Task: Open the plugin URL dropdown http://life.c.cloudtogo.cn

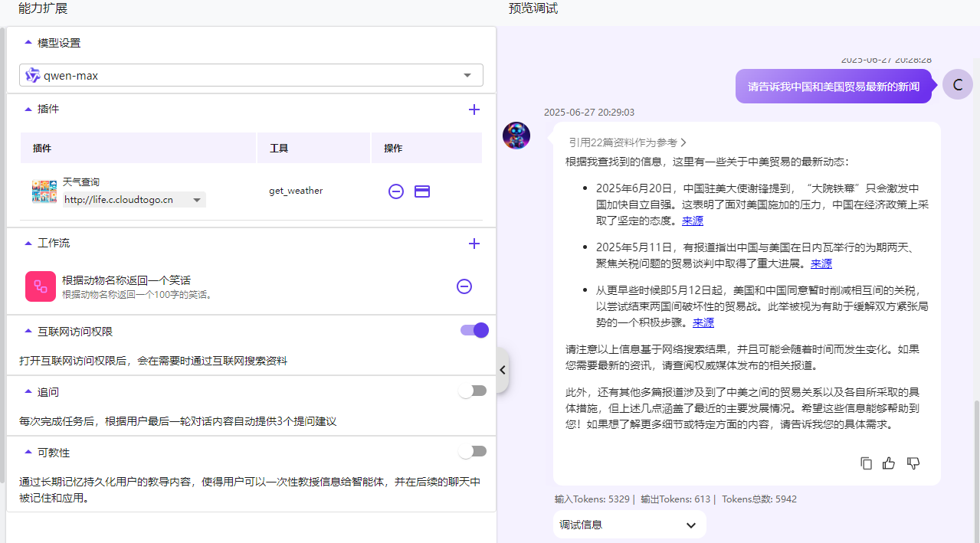Action: [134, 200]
